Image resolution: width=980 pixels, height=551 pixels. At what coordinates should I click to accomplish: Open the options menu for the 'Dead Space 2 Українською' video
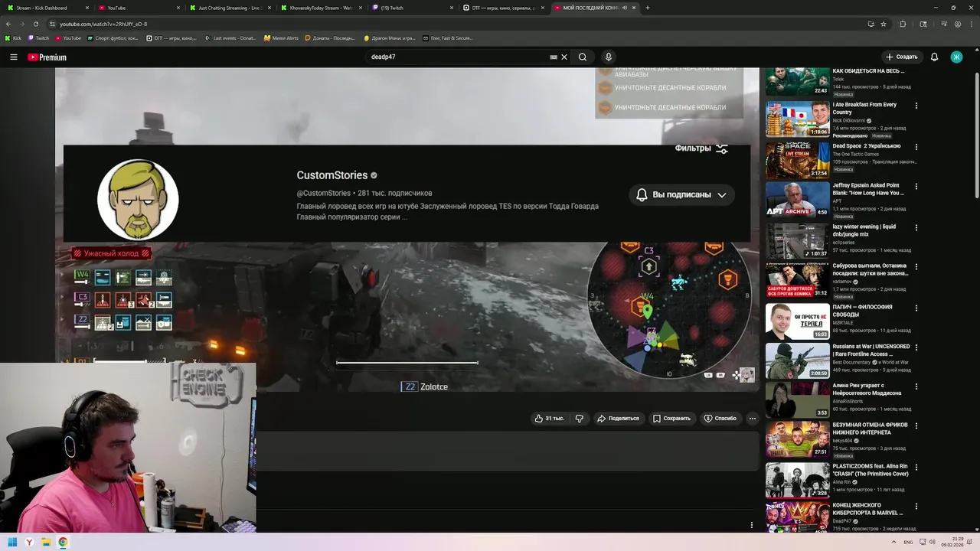(916, 146)
